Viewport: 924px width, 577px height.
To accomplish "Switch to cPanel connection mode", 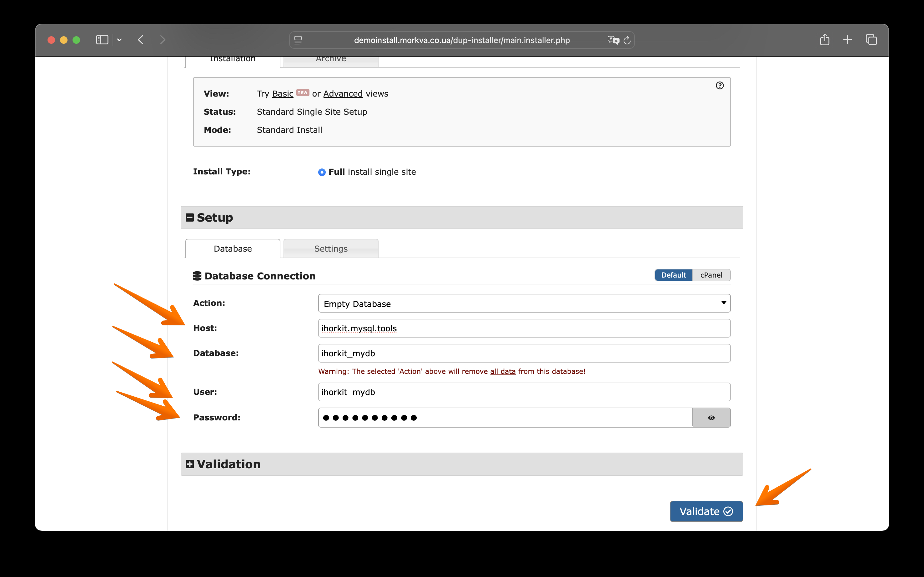I will click(x=711, y=275).
